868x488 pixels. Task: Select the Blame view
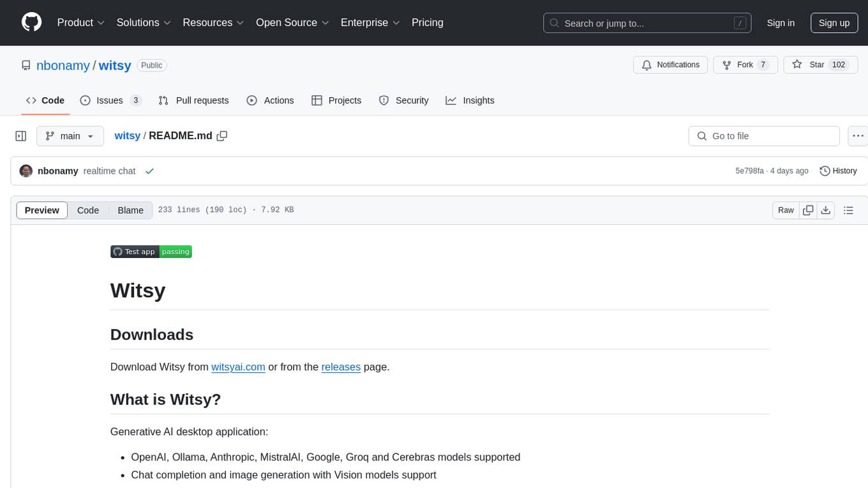[130, 210]
